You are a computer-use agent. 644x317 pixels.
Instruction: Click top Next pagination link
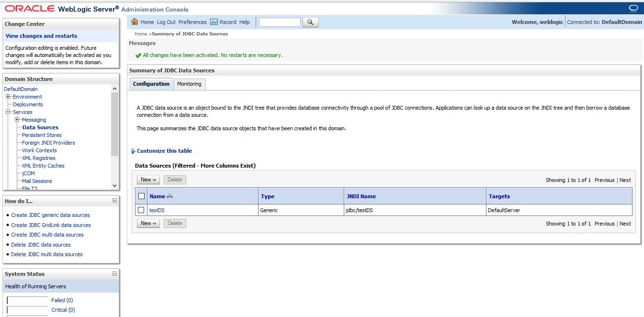[x=625, y=180]
